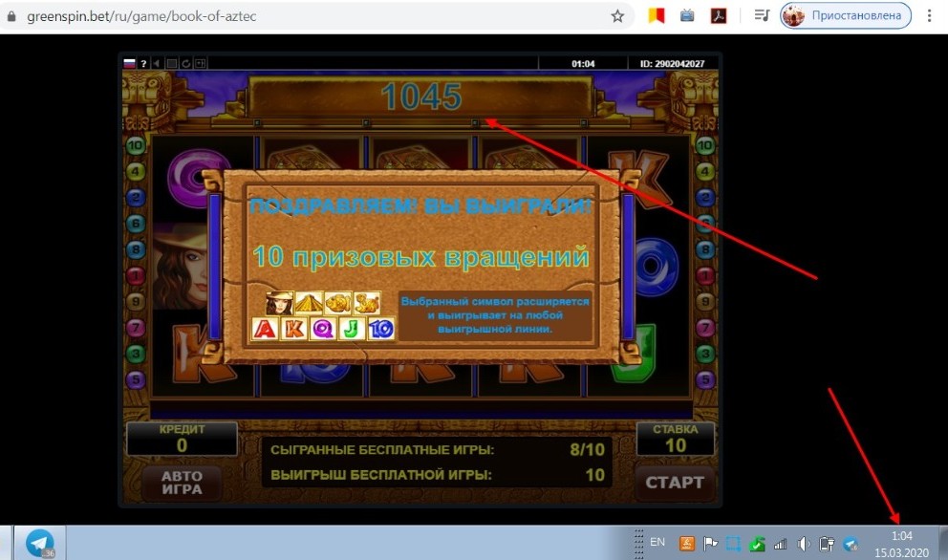Image resolution: width=948 pixels, height=560 pixels.
Task: Toggle the game fullscreen square icon
Action: (172, 63)
